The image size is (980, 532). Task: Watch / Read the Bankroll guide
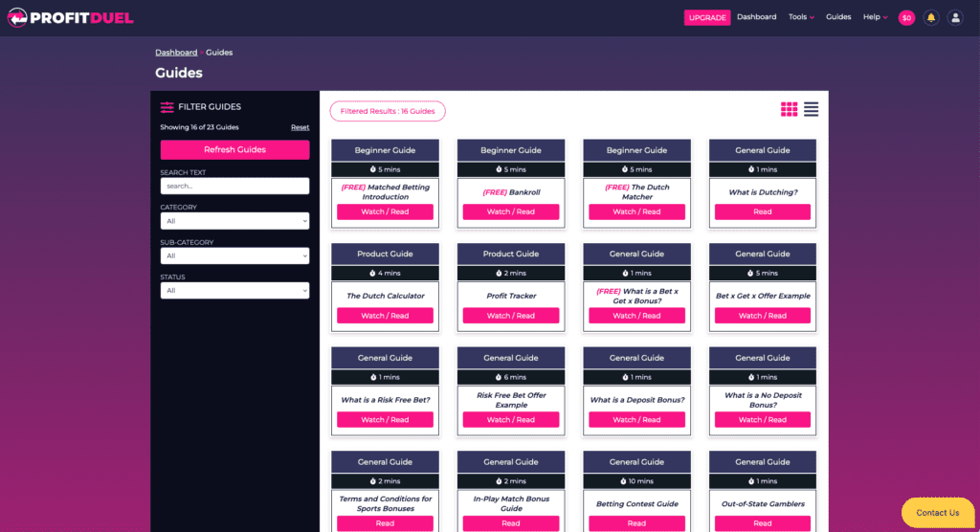pyautogui.click(x=511, y=211)
